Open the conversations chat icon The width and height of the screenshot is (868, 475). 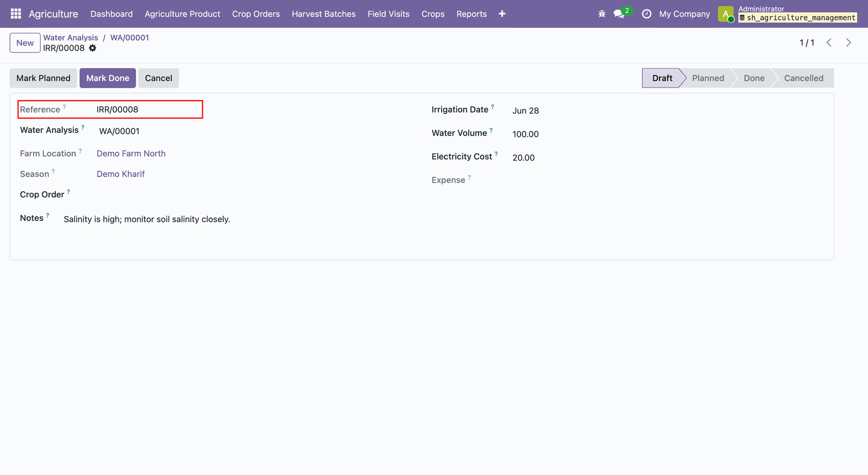pos(619,14)
